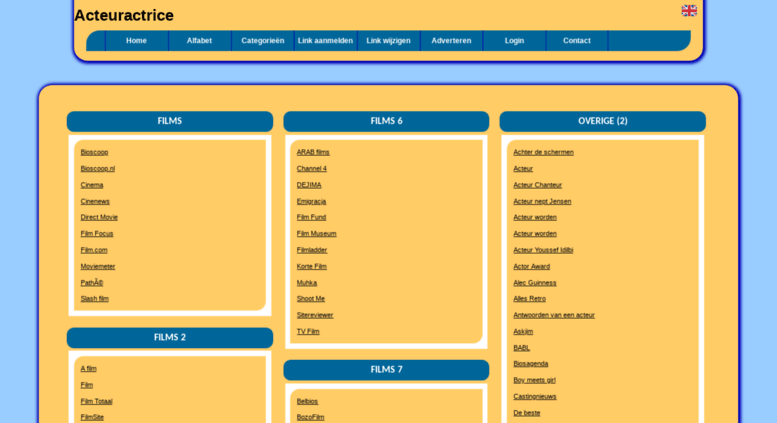777x423 pixels.
Task: Open the Belbios link
Action: click(307, 401)
